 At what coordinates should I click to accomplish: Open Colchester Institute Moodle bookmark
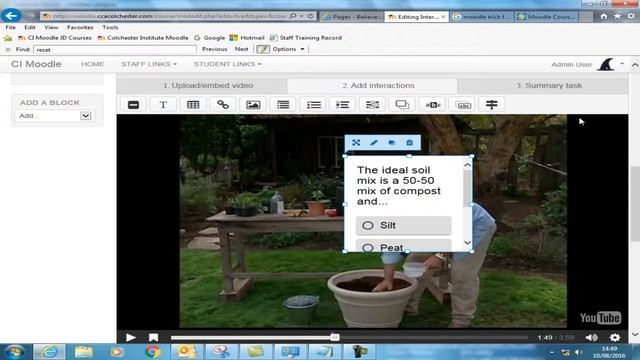pos(143,38)
